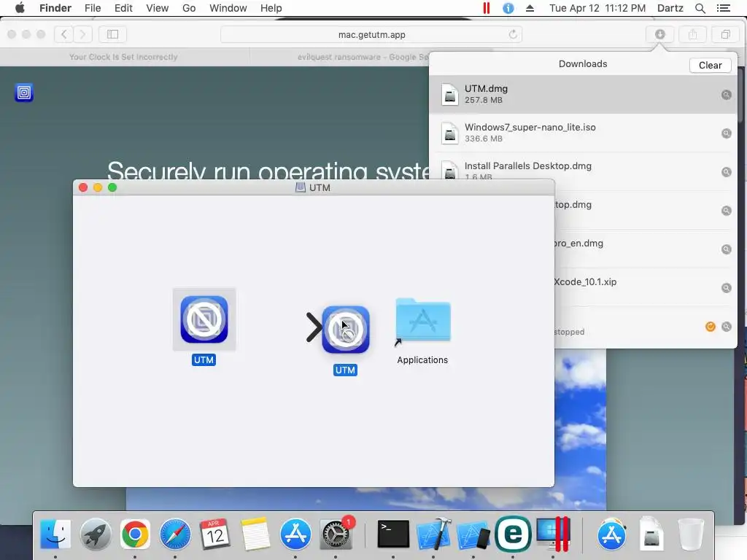Show Windows7 iso in Finder magnifier

tap(726, 133)
